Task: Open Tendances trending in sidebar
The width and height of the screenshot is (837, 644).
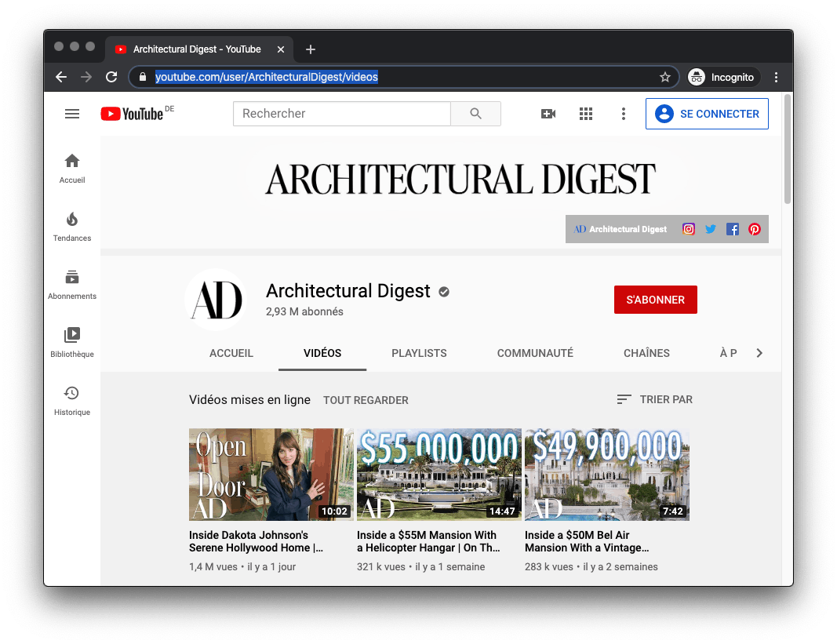Action: [72, 227]
